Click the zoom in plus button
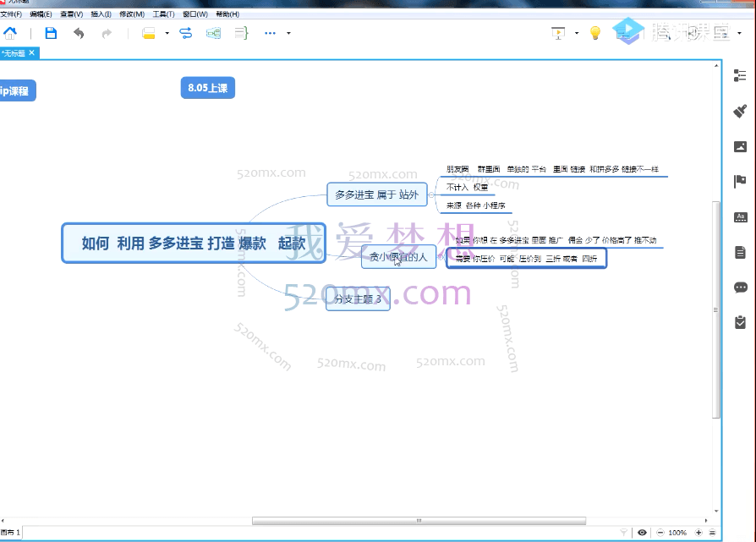Viewport: 756px width, 542px height. point(698,533)
